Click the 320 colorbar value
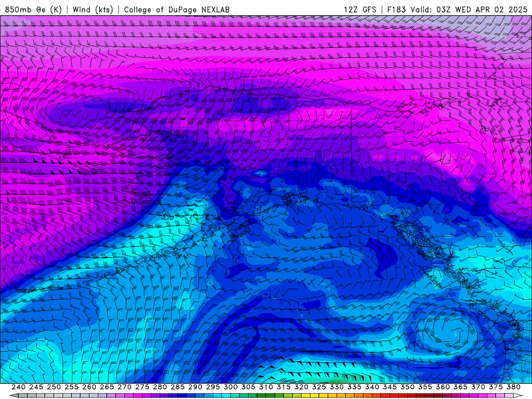532x399 pixels. 301,387
